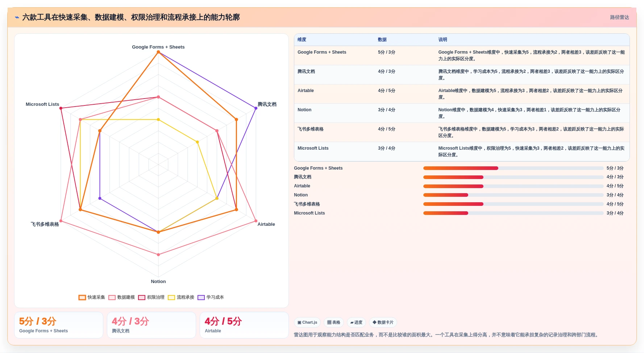644x353 pixels.
Task: Click the 表格 chip
Action: 334,322
